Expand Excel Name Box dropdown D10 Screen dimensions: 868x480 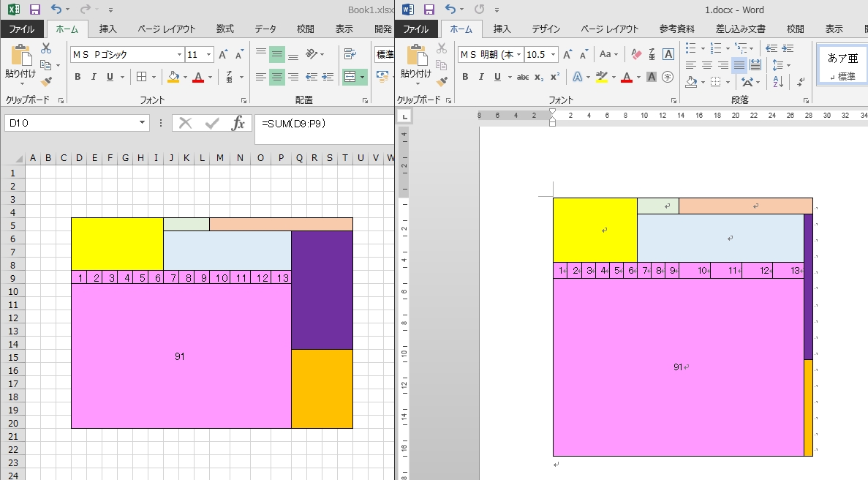coord(143,123)
